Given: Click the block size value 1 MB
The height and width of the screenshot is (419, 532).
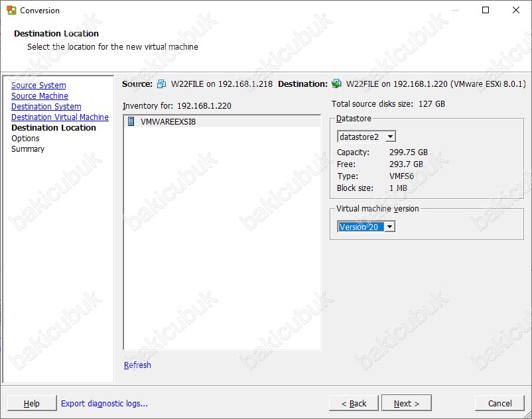Looking at the screenshot, I should 398,188.
